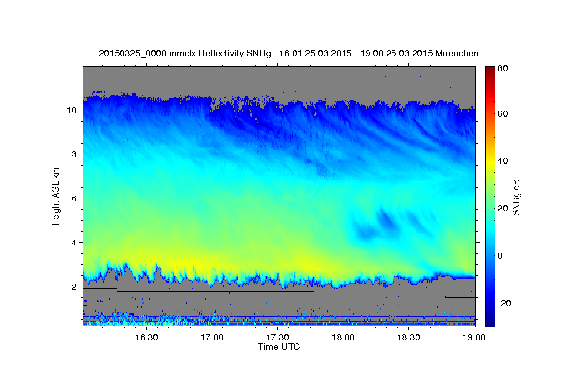The height and width of the screenshot is (392, 588).
Task: Click the colorbar value 0
Action: tap(500, 256)
